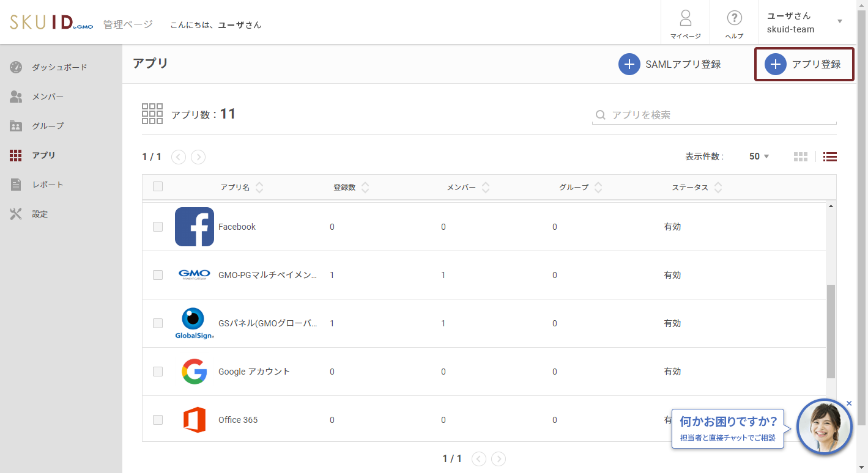Select the Office 365 row checkbox
Image resolution: width=868 pixels, height=473 pixels.
click(158, 420)
